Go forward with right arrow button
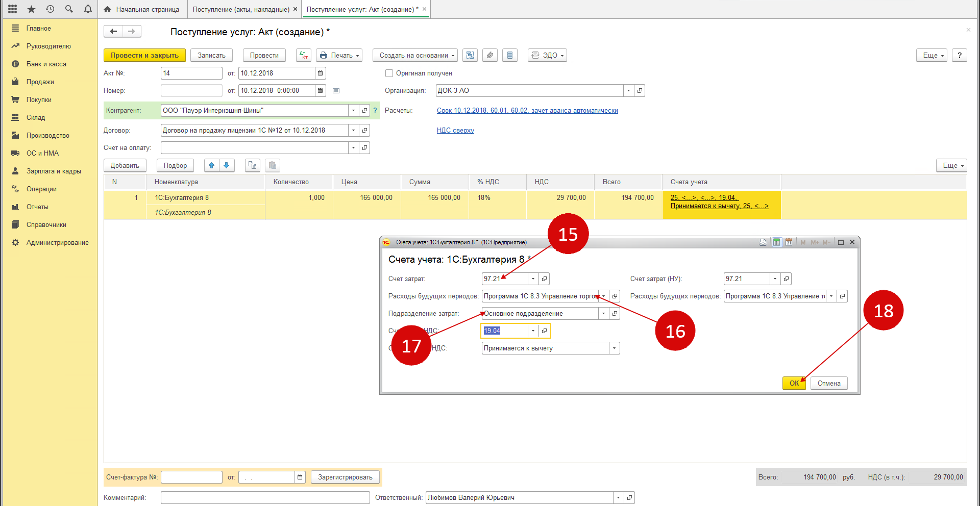Image resolution: width=980 pixels, height=506 pixels. 132,32
